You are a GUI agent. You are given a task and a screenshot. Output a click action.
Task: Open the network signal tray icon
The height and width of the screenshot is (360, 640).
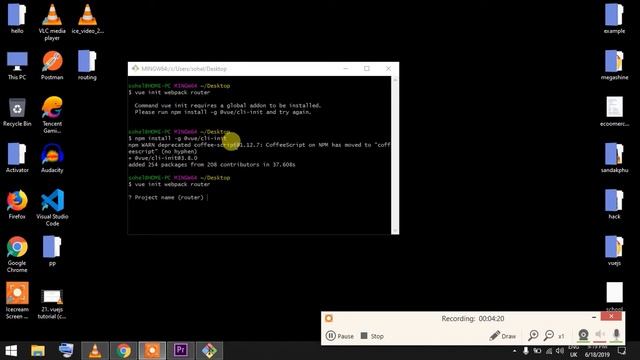tap(549, 351)
